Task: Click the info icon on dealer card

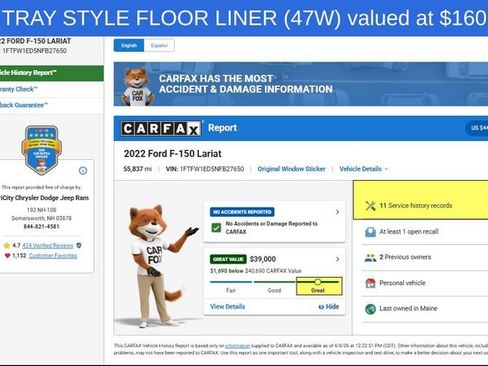Action: 83,171
